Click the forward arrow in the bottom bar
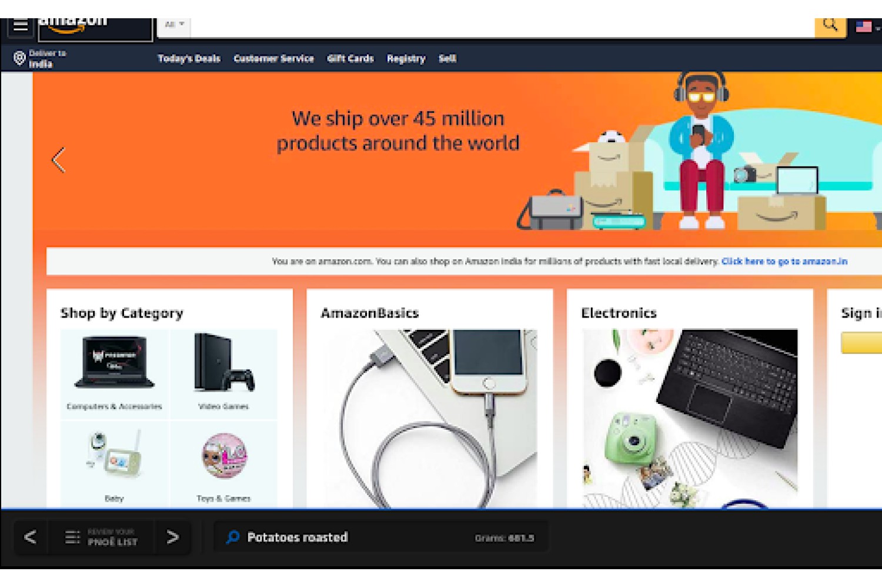This screenshot has width=882, height=588. pos(173,537)
